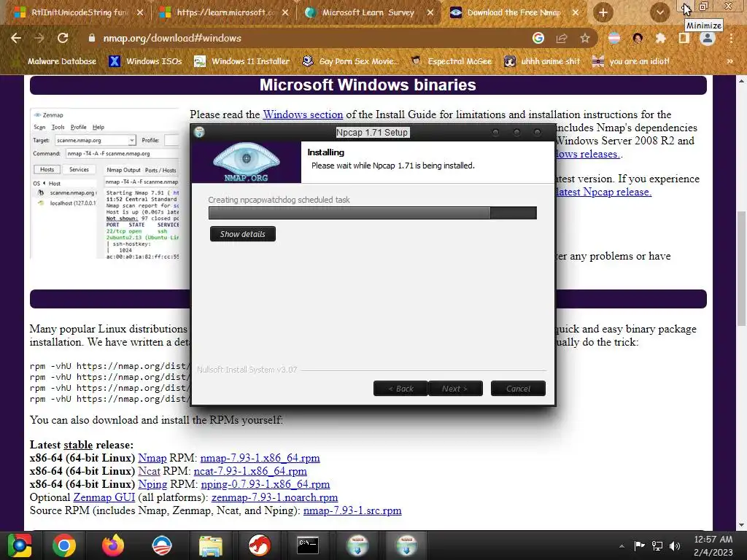Open you are an idiot bookmark

coord(631,61)
